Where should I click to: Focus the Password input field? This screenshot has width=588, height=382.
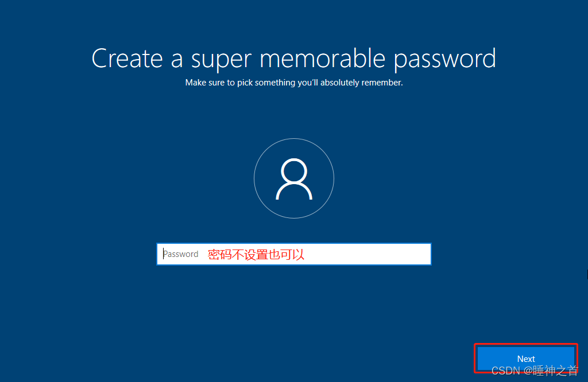(x=294, y=254)
